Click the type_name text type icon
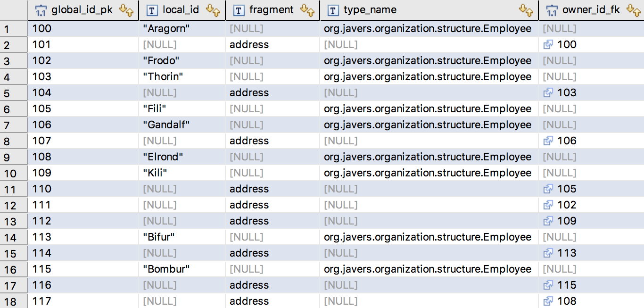 tap(333, 10)
